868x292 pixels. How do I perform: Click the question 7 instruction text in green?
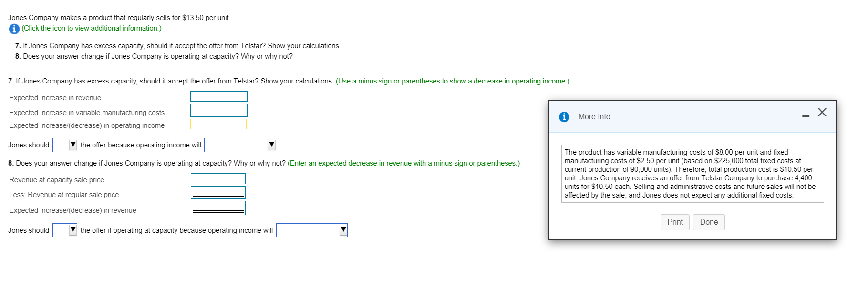453,81
